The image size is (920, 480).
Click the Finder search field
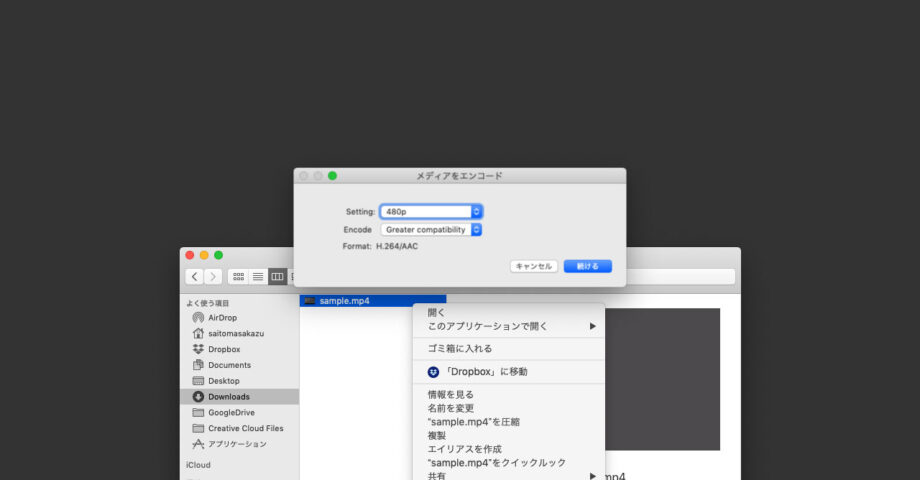coord(681,276)
